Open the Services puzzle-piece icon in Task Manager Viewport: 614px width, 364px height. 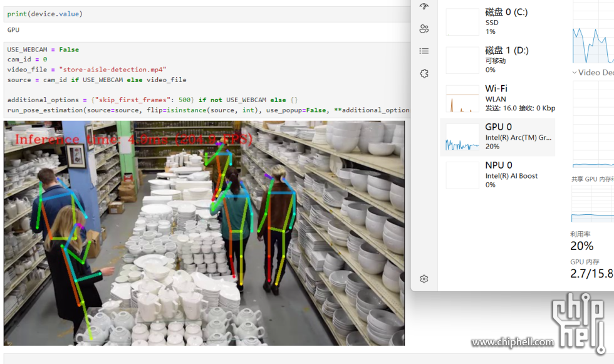click(x=424, y=73)
